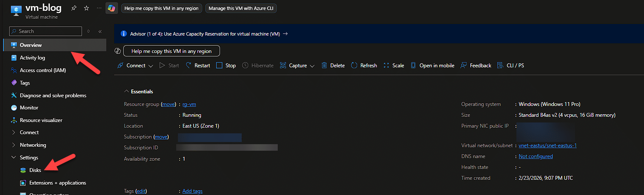This screenshot has width=644, height=195.
Task: Restart the virtual machine
Action: coord(198,66)
